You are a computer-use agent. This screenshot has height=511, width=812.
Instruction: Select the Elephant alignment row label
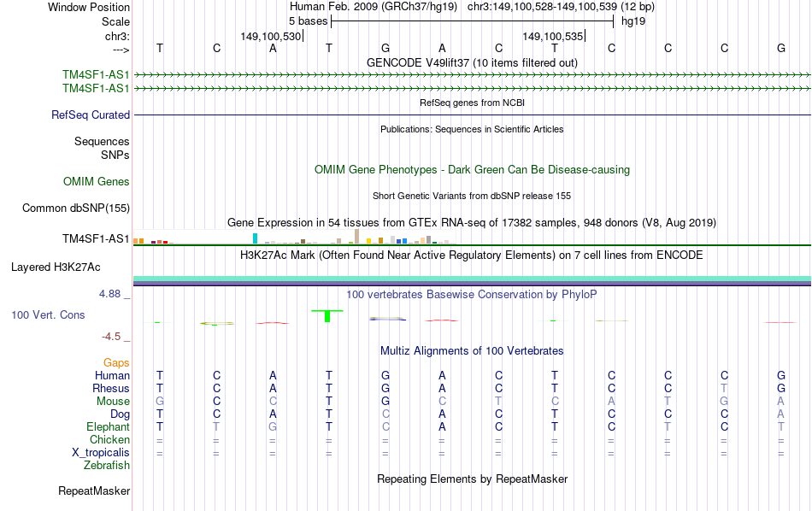pyautogui.click(x=108, y=426)
